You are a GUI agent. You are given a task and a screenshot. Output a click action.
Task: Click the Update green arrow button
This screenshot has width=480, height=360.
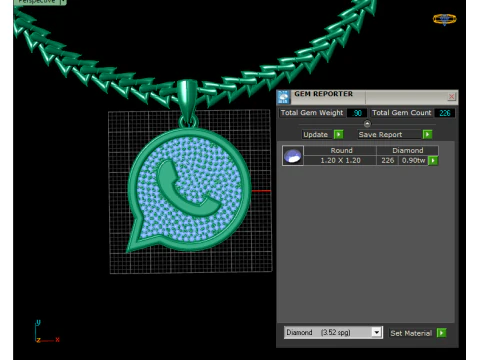coord(338,134)
